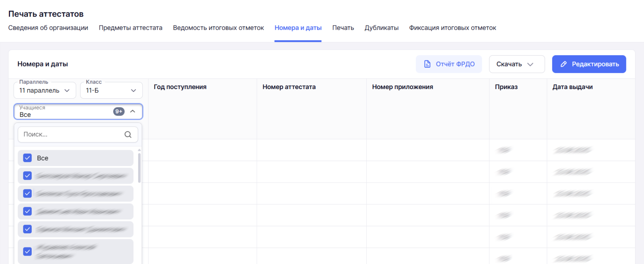Image resolution: width=644 pixels, height=264 pixels.
Task: Click the Печать аттестатов page title
Action: [x=46, y=14]
